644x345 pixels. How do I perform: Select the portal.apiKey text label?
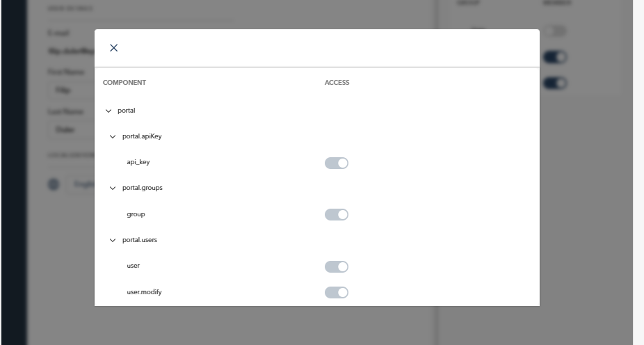click(142, 136)
